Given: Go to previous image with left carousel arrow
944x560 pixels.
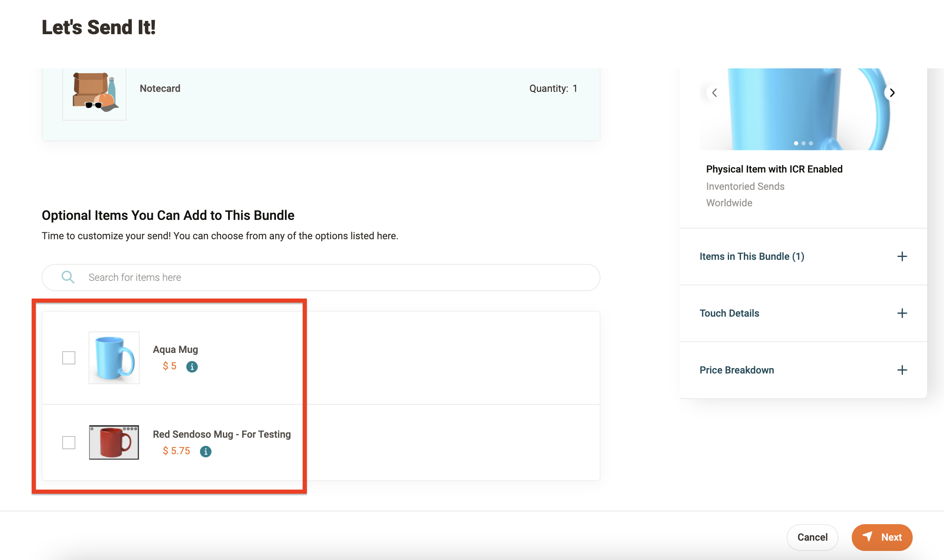Looking at the screenshot, I should click(715, 93).
